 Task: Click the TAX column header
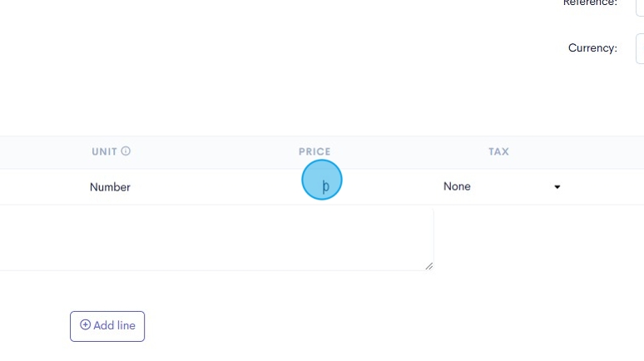click(498, 152)
